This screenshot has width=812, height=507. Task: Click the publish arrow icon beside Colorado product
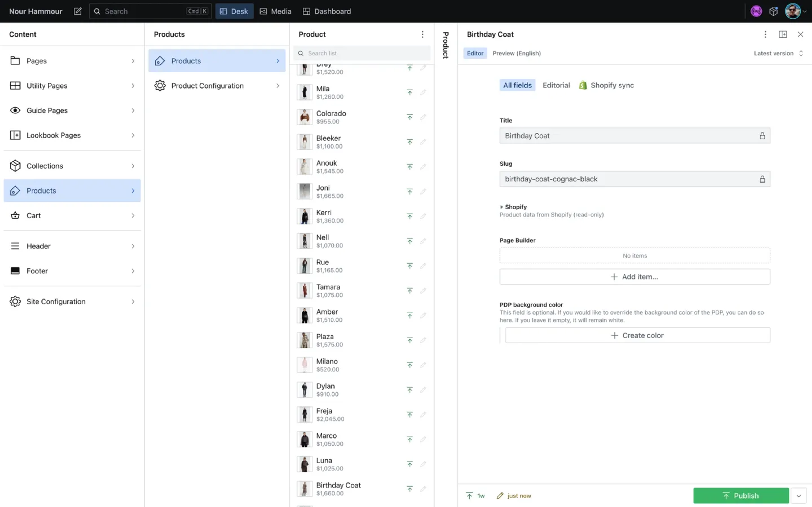click(410, 117)
